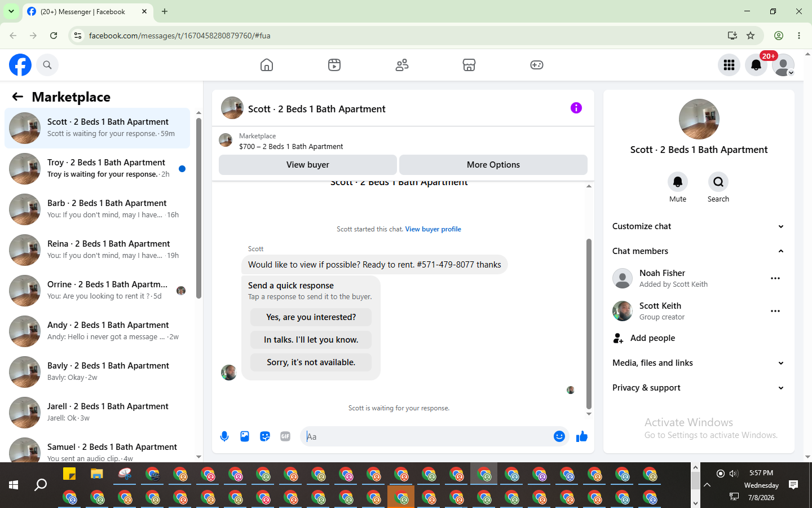
Task: Expand the Privacy & support section
Action: (x=699, y=388)
